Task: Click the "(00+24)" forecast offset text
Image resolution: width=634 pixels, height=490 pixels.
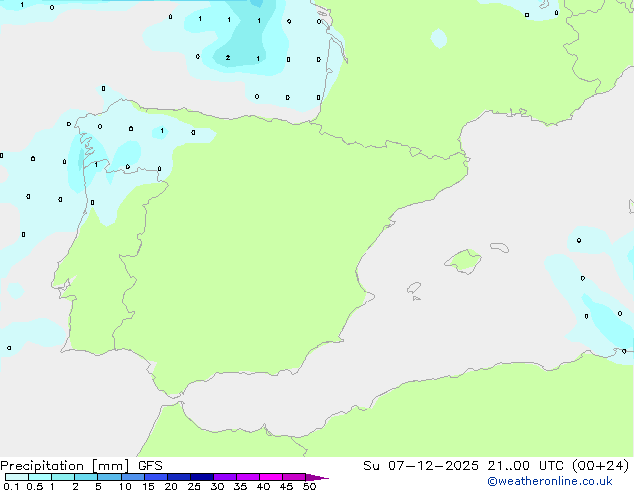Action: 600,466
